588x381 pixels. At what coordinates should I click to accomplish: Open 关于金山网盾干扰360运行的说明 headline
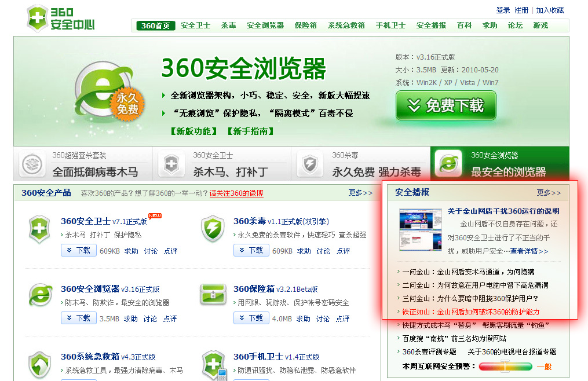pyautogui.click(x=503, y=211)
